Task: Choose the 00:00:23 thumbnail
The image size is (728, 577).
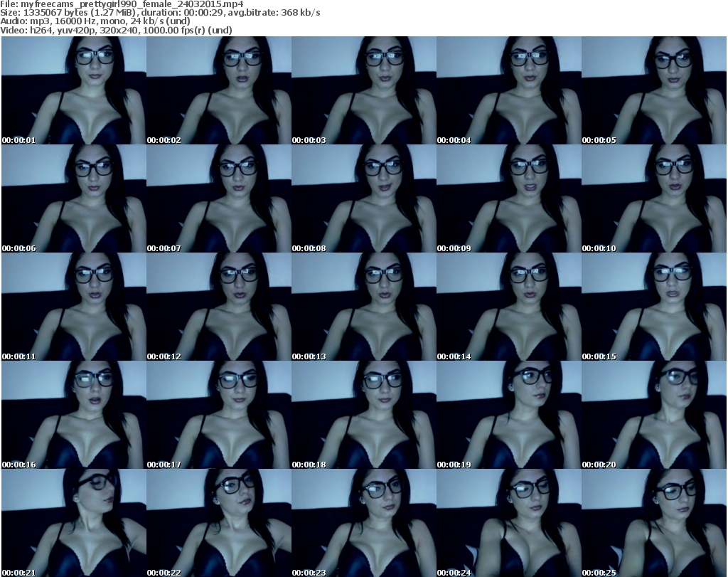Action: pos(363,523)
